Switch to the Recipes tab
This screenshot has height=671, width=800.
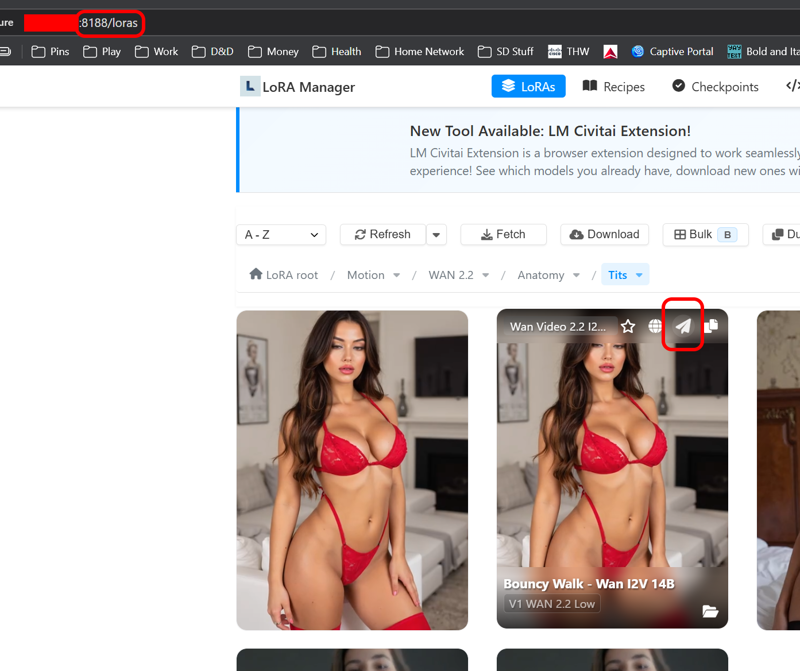614,86
